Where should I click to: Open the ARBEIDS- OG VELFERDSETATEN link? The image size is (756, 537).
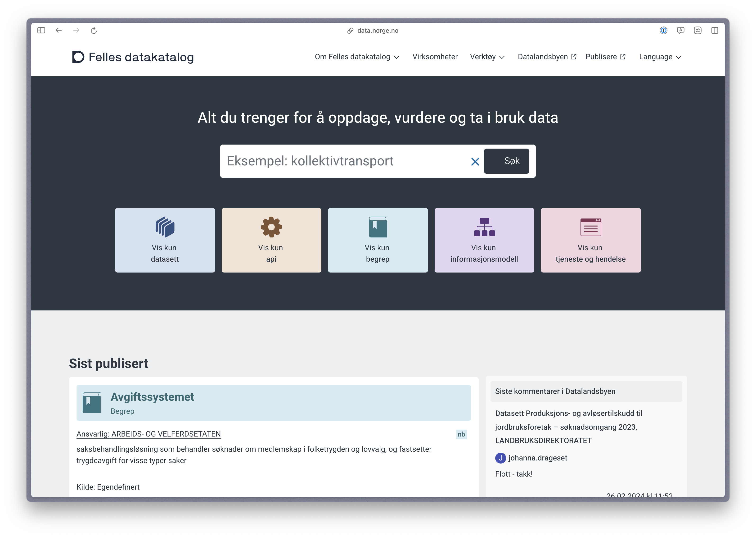pos(166,434)
